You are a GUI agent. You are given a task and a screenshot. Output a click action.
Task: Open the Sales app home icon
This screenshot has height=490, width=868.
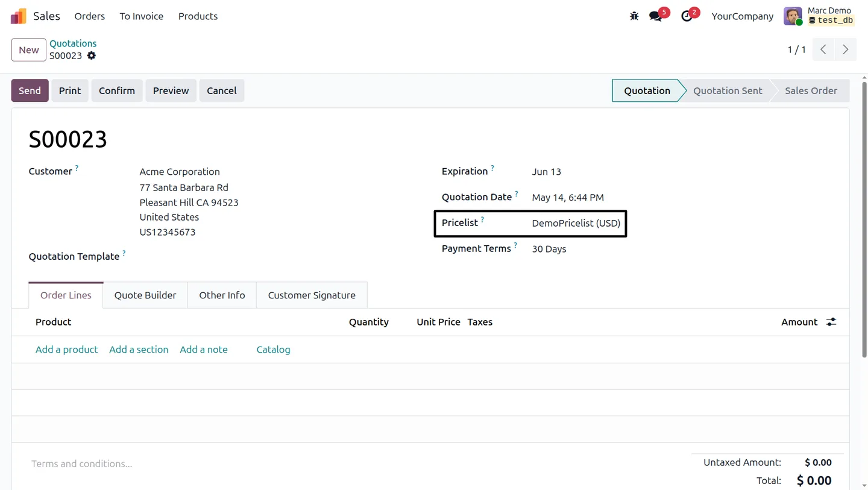coord(19,16)
